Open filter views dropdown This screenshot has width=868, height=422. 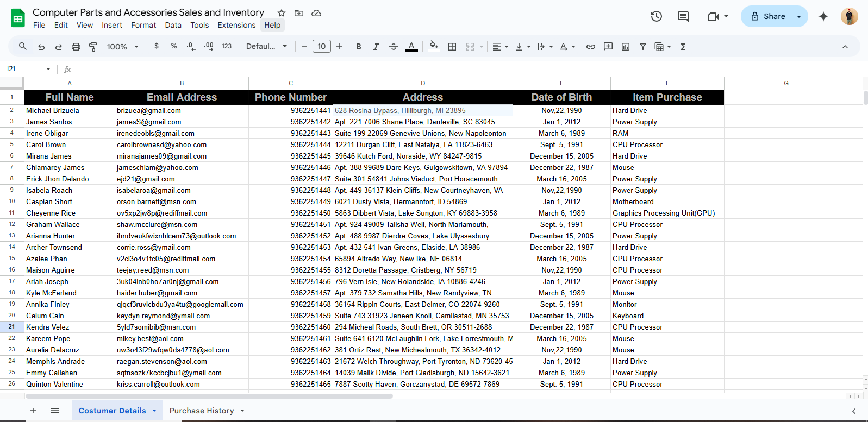point(663,47)
